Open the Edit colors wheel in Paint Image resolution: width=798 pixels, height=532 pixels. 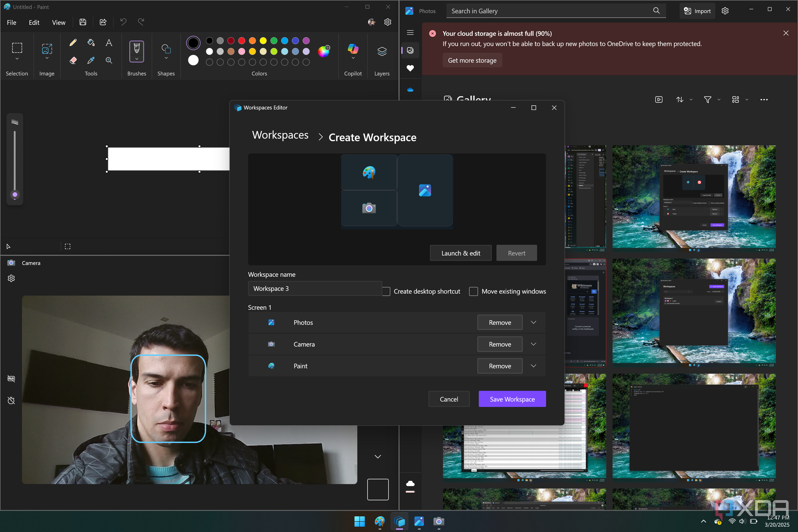point(324,51)
